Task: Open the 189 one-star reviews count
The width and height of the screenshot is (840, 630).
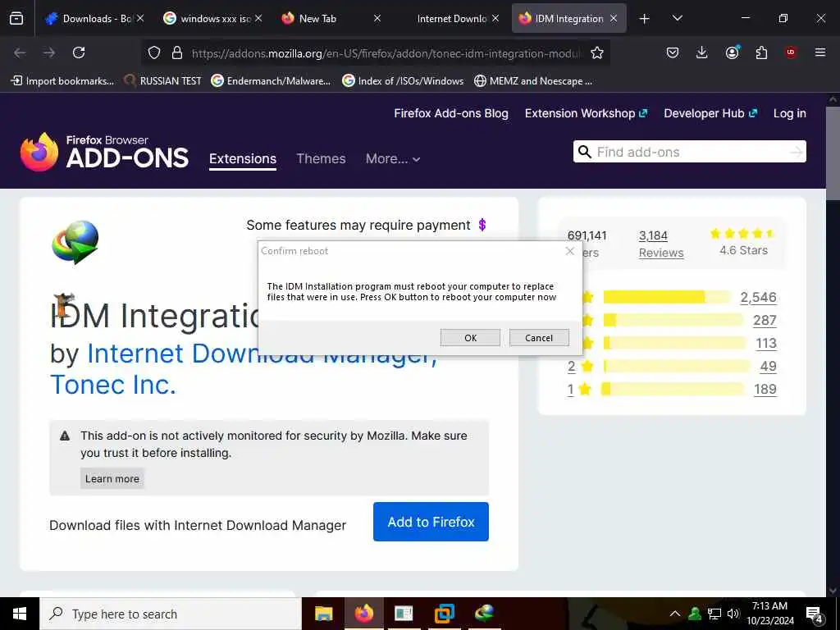Action: 765,390
